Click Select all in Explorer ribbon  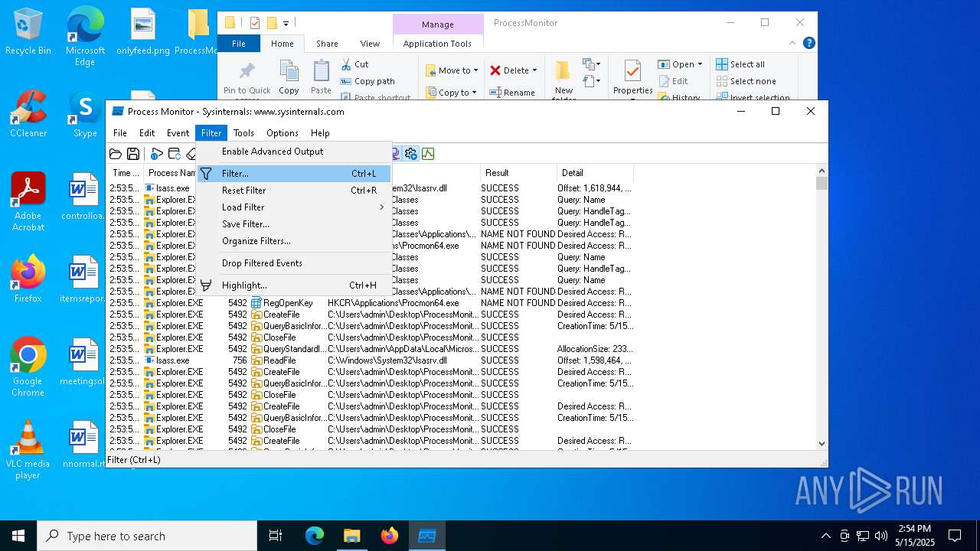740,64
